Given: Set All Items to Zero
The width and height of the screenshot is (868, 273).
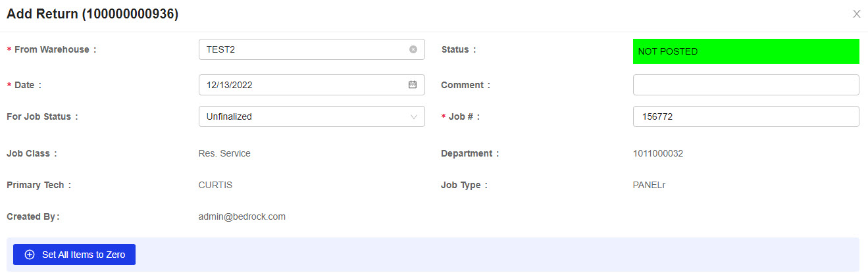Looking at the screenshot, I should coord(74,255).
